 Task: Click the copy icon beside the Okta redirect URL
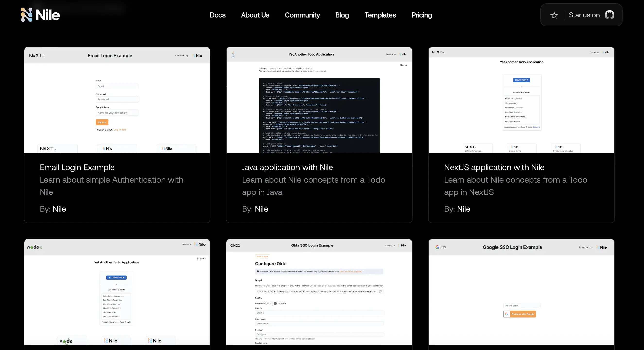tap(380, 291)
